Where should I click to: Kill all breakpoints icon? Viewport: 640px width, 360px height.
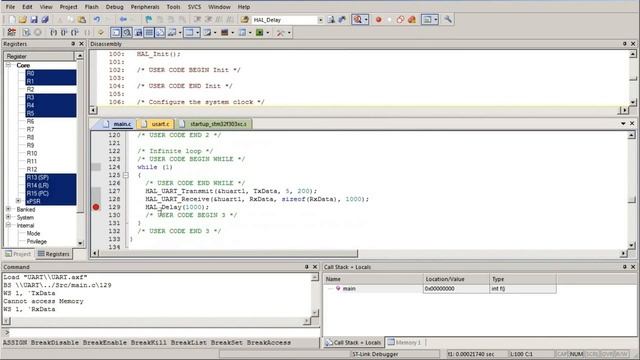(x=412, y=20)
